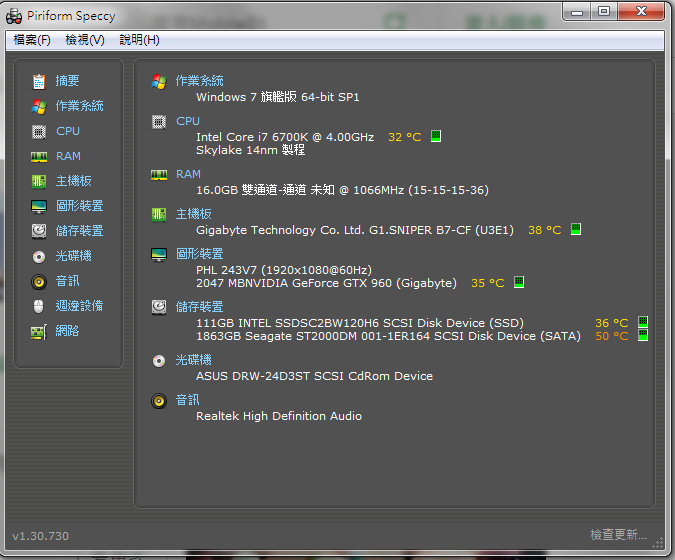Click the 16.0GB 雙通道 RAM details text
Image resolution: width=675 pixels, height=560 pixels.
(x=342, y=190)
